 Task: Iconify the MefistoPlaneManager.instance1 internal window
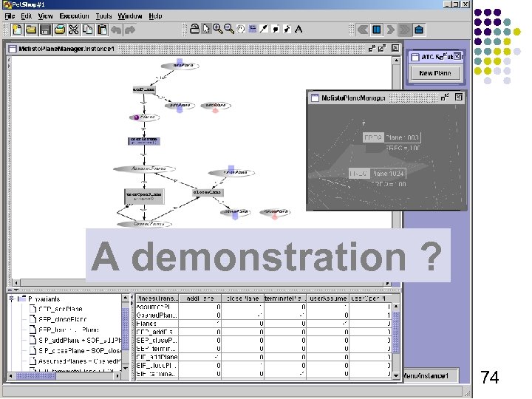click(x=372, y=49)
